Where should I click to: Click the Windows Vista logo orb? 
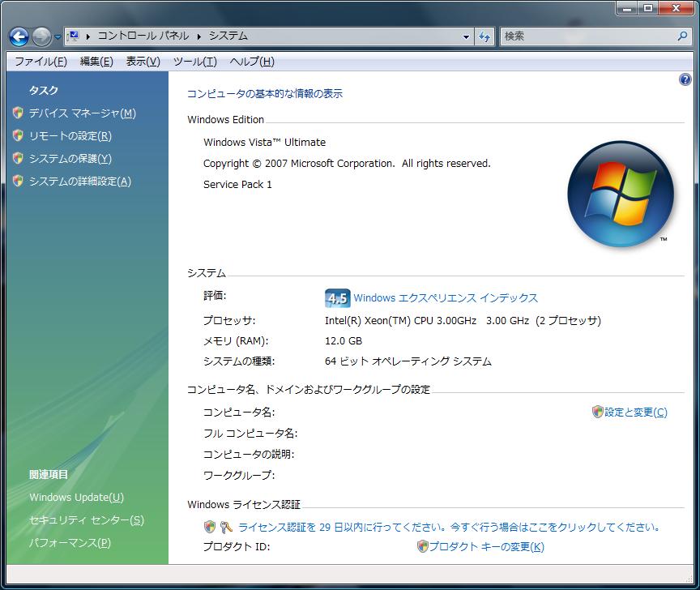[x=621, y=194]
